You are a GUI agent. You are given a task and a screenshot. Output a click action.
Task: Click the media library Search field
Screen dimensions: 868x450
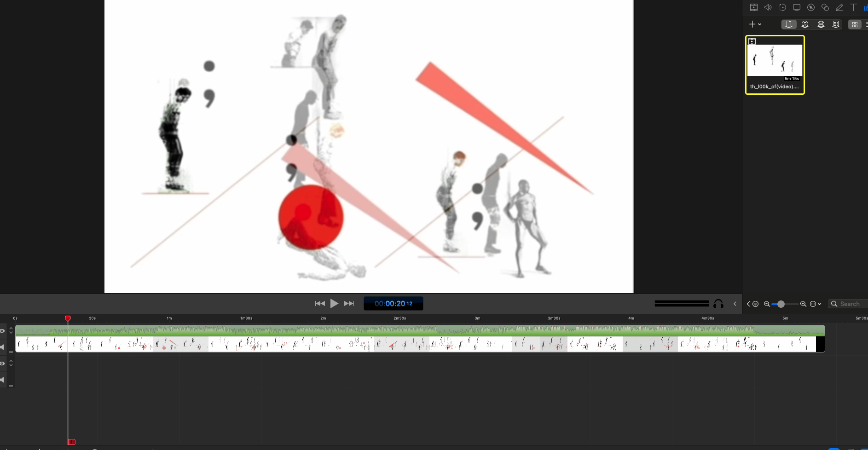pos(848,304)
